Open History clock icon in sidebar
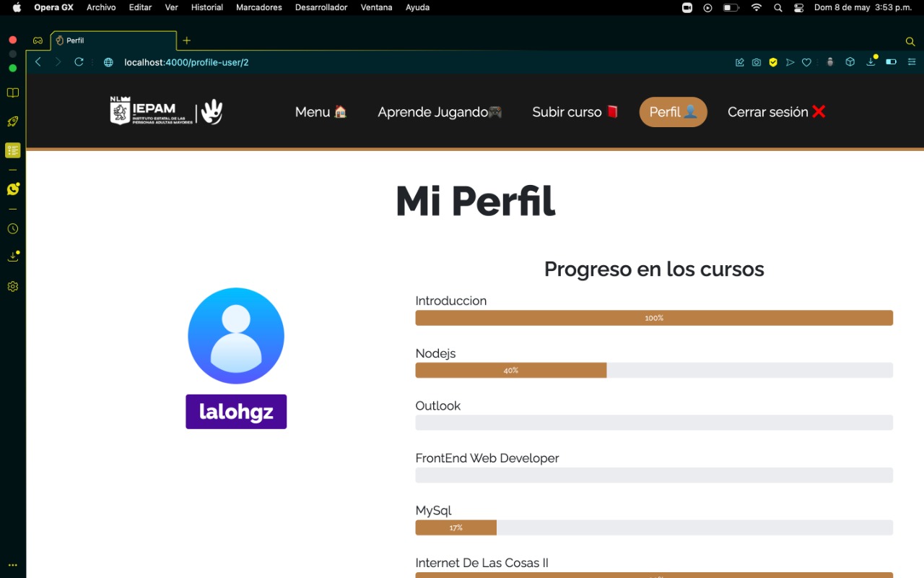The width and height of the screenshot is (924, 578). pos(12,229)
